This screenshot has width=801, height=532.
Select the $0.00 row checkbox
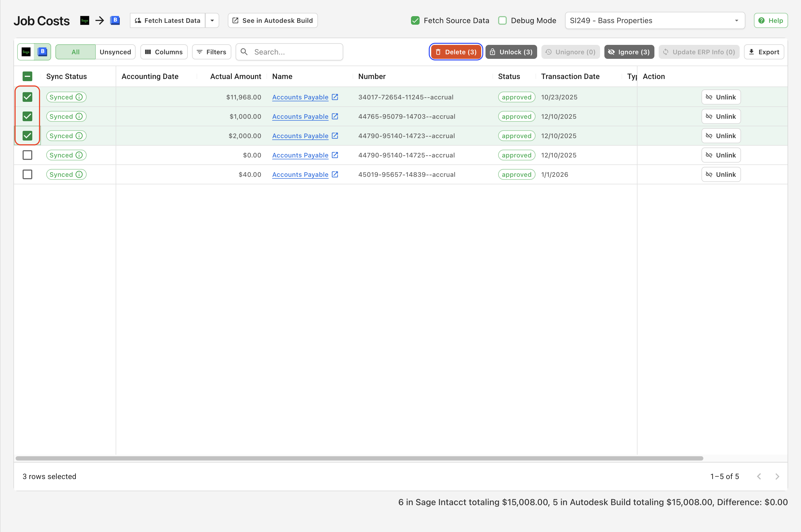[27, 155]
